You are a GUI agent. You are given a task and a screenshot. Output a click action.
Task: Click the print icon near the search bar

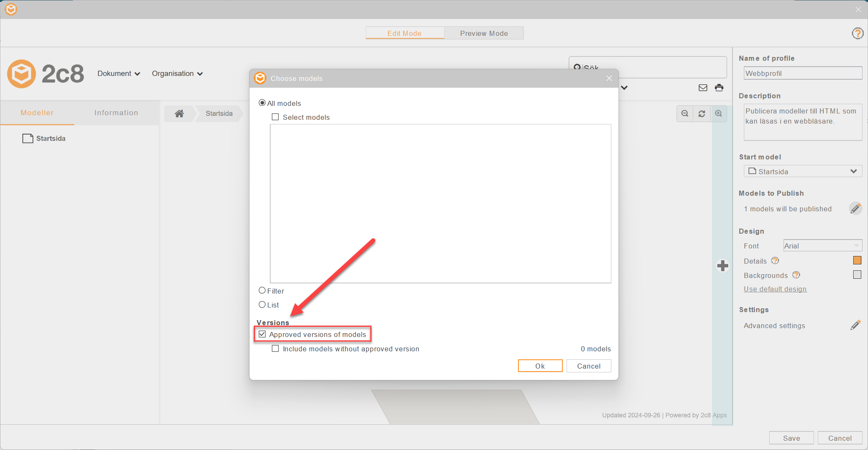(x=719, y=88)
